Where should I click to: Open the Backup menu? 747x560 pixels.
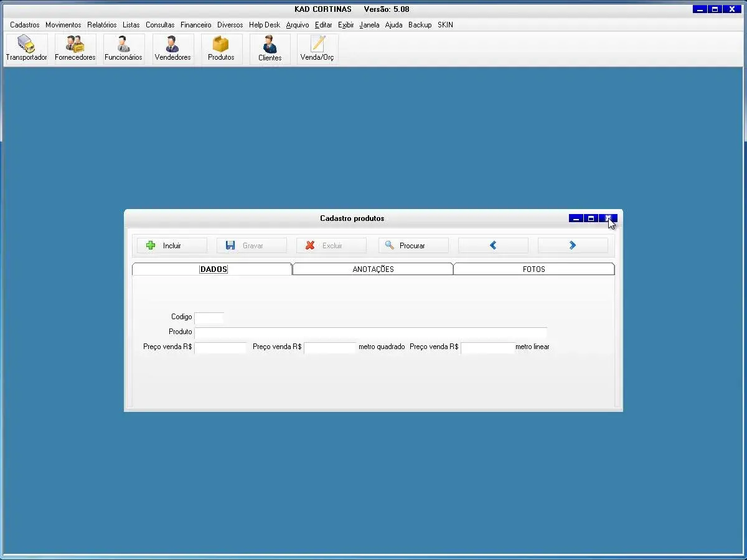[x=420, y=25]
